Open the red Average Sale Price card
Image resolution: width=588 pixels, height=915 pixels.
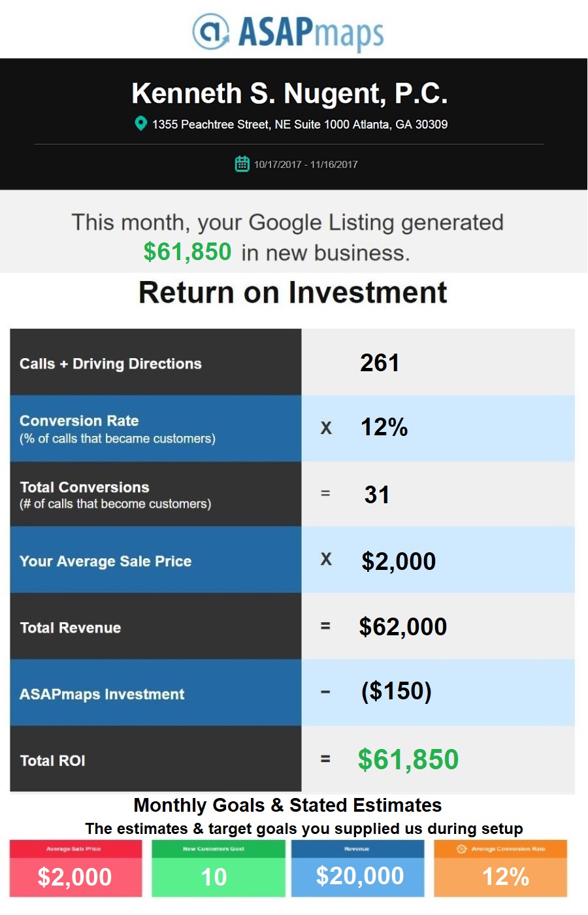coord(75,869)
